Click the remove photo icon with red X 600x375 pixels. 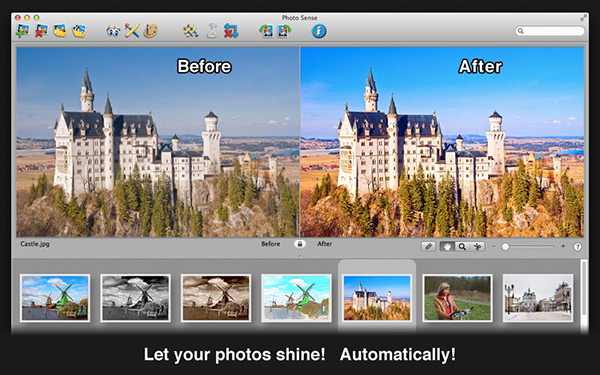coord(41,31)
